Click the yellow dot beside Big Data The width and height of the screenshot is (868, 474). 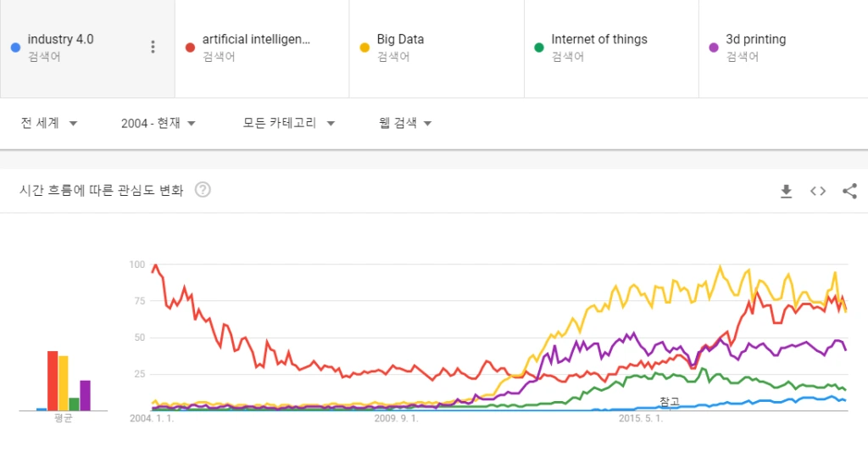pyautogui.click(x=364, y=47)
